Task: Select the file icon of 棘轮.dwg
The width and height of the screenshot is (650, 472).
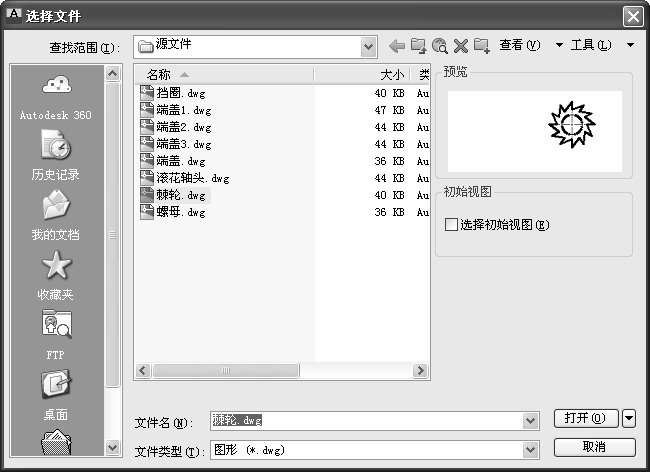Action: click(x=147, y=194)
